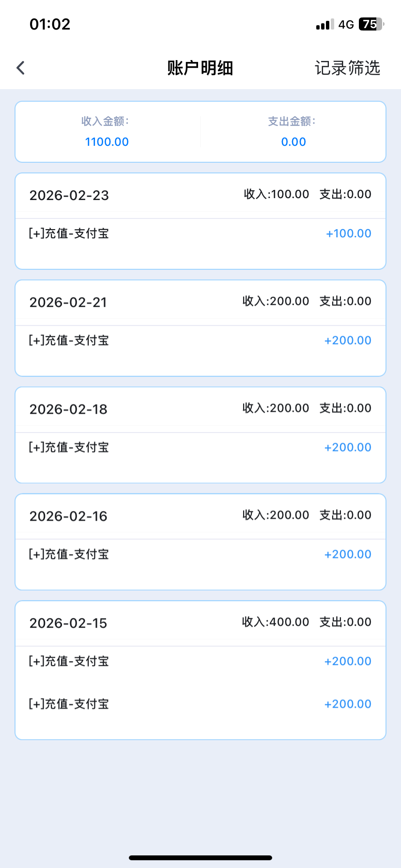The image size is (401, 868).
Task: Open the last 充值-支付宝 record on 2026-02-15
Action: pyautogui.click(x=200, y=704)
